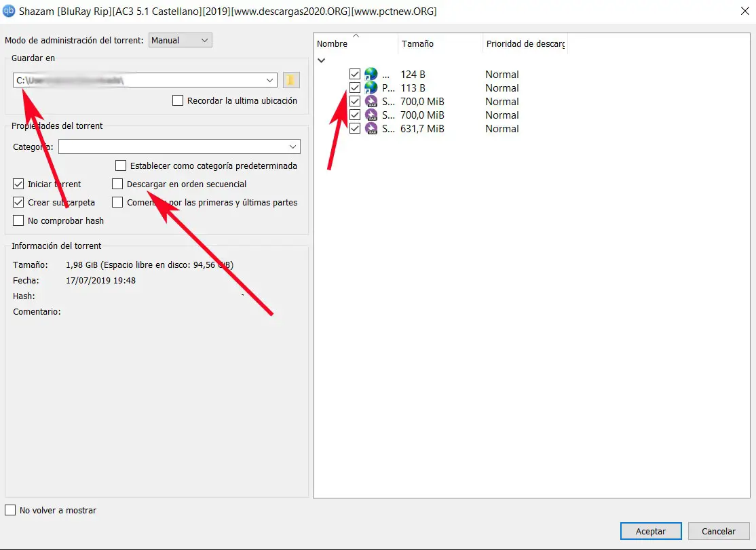The height and width of the screenshot is (550, 756).
Task: Tick No volver a mostrar checkbox
Action: coord(10,510)
